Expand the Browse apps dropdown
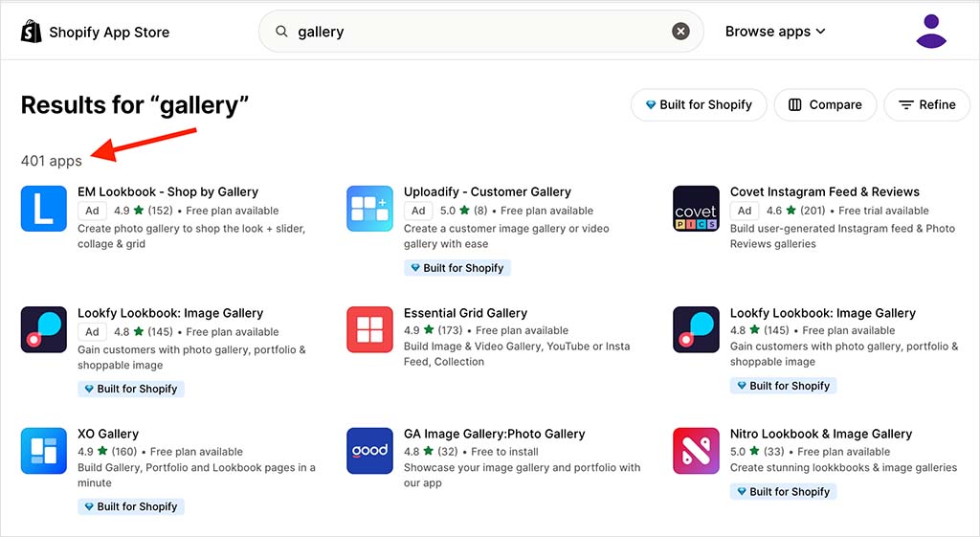This screenshot has width=980, height=537. [x=775, y=32]
